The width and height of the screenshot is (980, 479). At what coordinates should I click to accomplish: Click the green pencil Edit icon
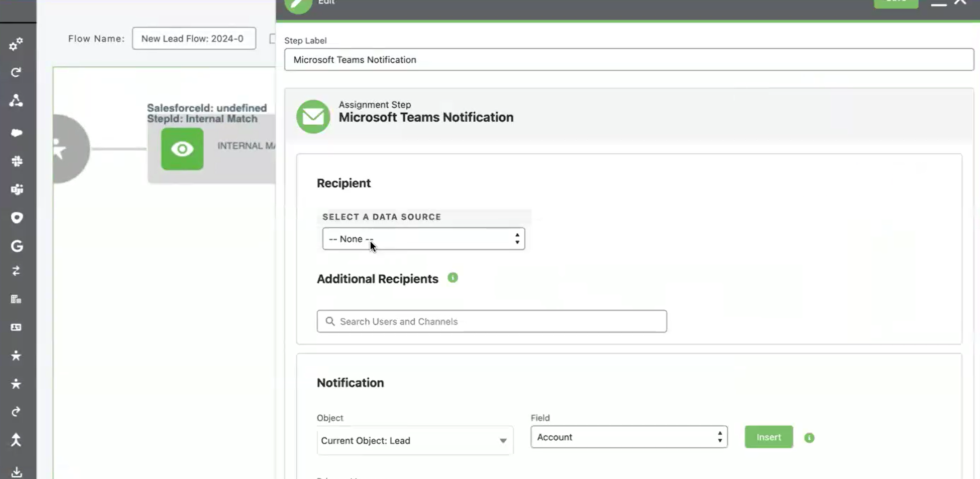298,5
